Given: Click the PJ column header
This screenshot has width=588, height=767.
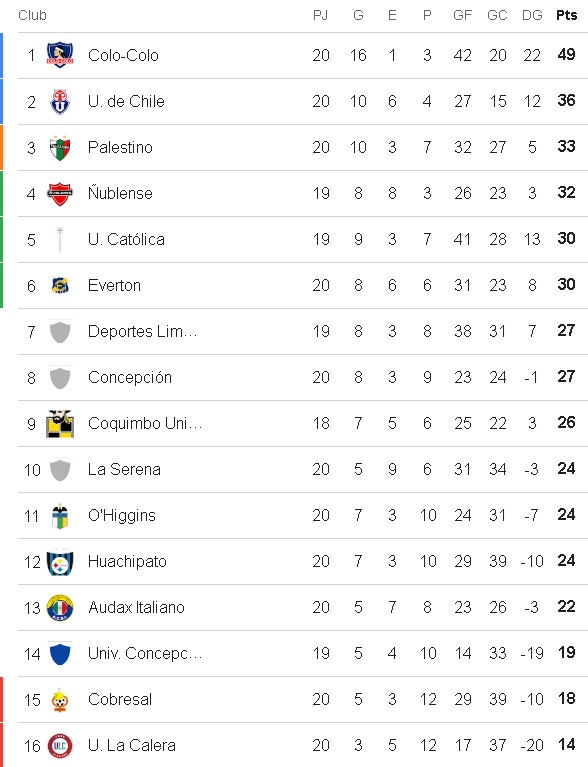Looking at the screenshot, I should pyautogui.click(x=320, y=15).
